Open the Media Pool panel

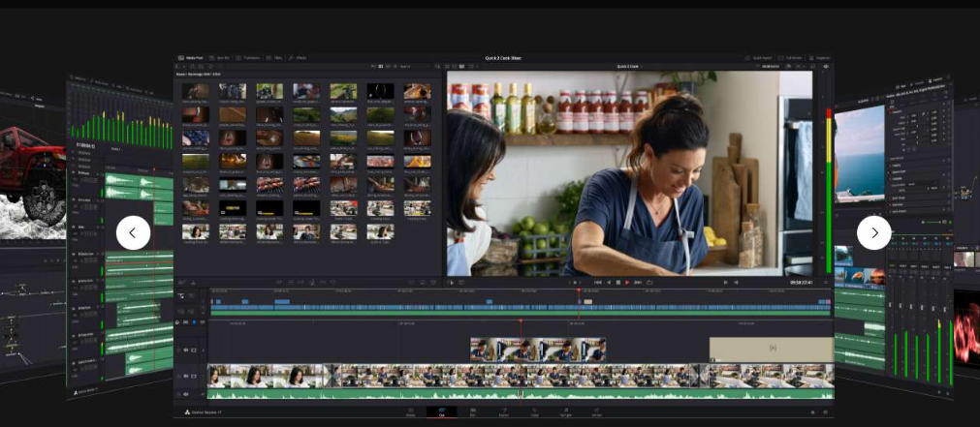click(192, 58)
